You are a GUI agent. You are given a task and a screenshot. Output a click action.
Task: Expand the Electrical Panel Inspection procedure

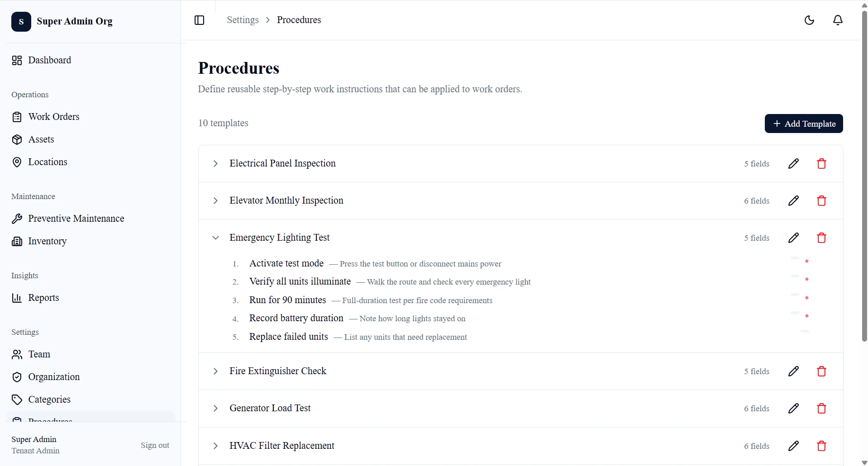click(x=215, y=163)
